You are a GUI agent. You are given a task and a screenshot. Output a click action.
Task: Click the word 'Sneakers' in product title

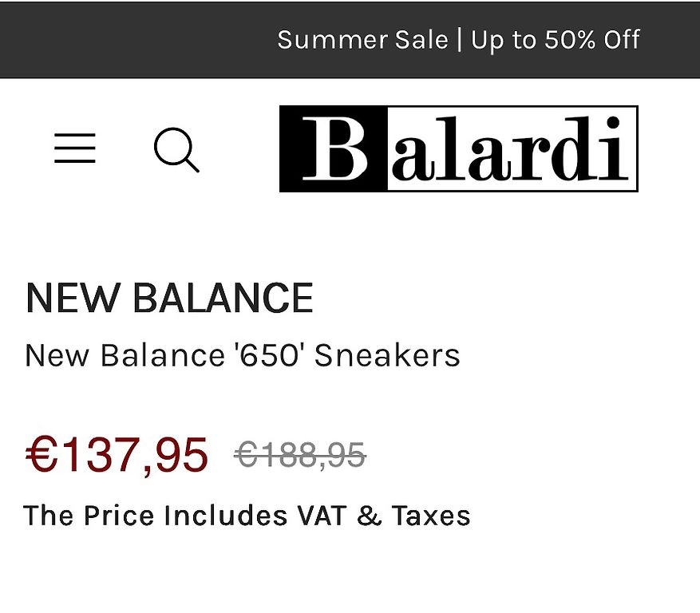387,356
